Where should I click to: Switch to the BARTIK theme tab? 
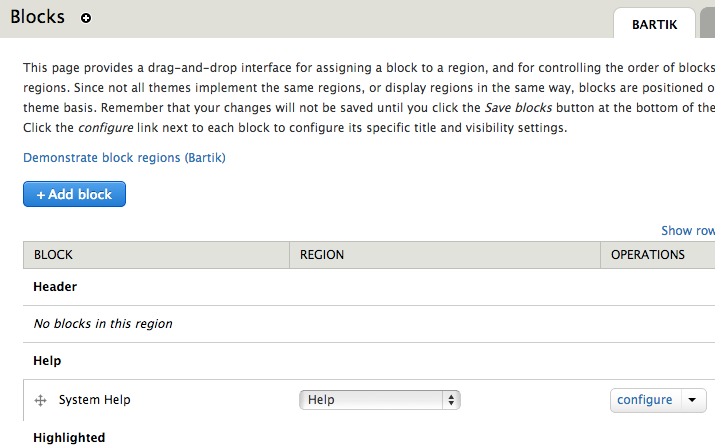click(653, 23)
